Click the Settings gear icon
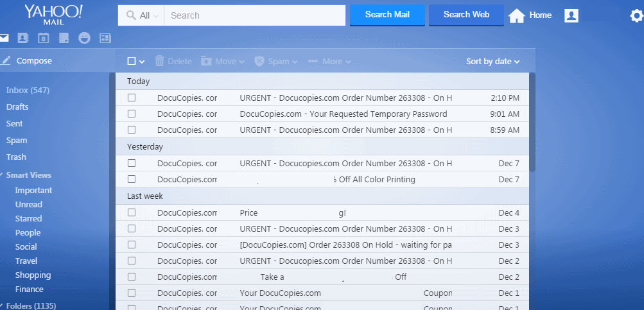This screenshot has height=310, width=644. tap(636, 16)
